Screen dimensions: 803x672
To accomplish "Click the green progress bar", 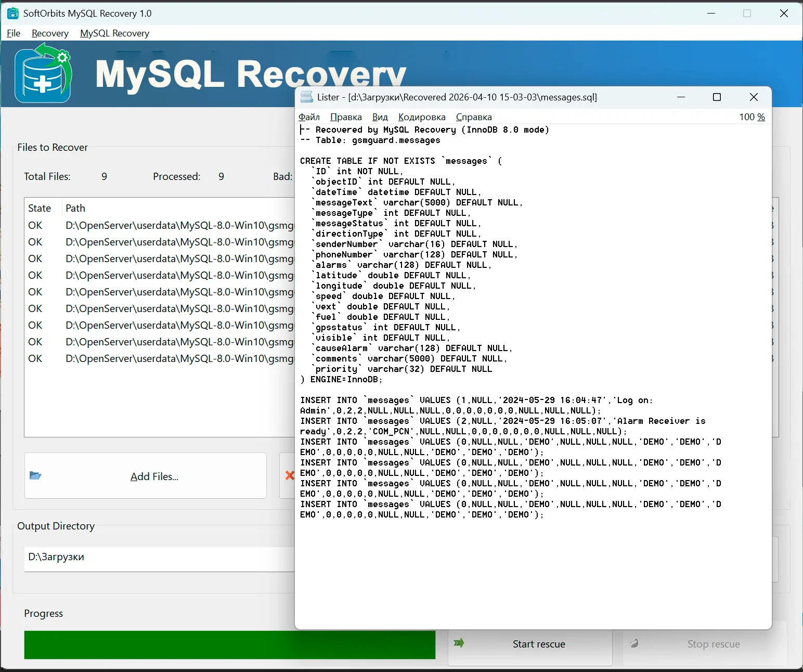I will coord(229,645).
